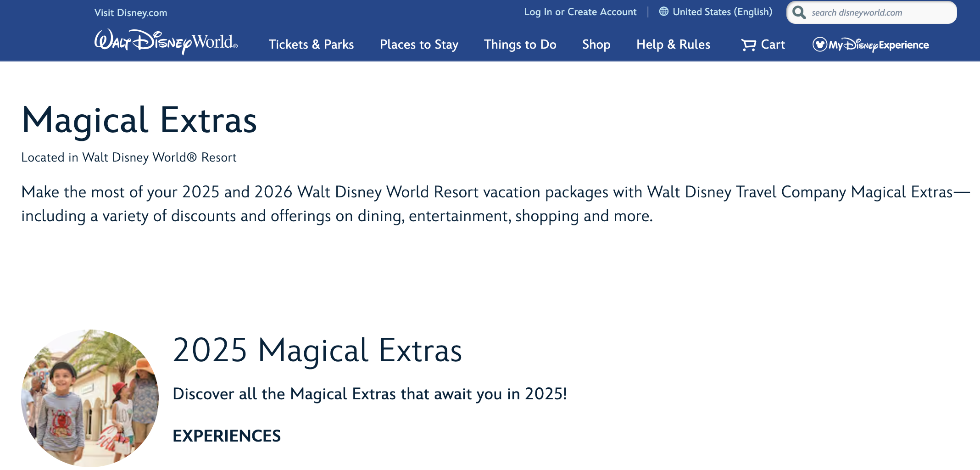The height and width of the screenshot is (470, 980).
Task: Click the EXPERIENCES section heading
Action: coord(227,436)
